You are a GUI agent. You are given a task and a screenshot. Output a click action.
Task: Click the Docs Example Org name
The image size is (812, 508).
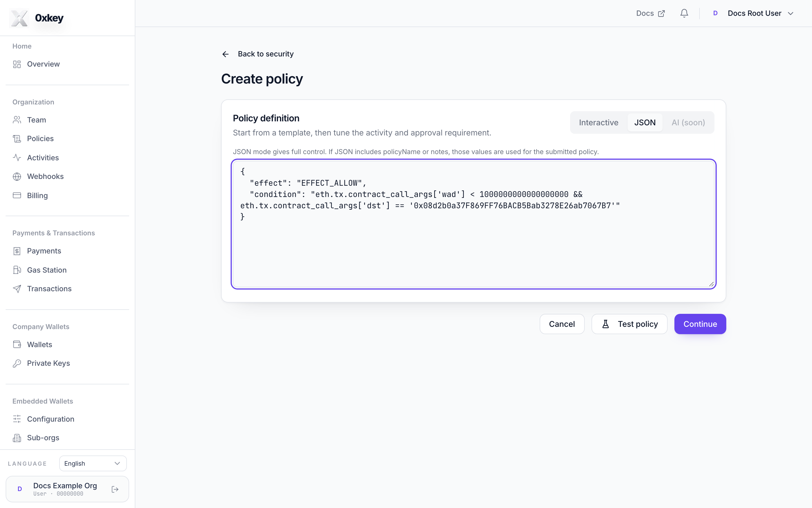(65, 485)
